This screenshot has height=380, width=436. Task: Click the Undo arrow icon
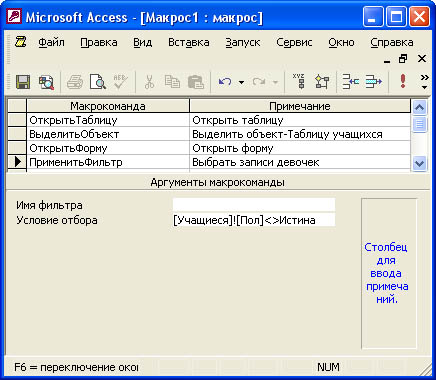(225, 82)
